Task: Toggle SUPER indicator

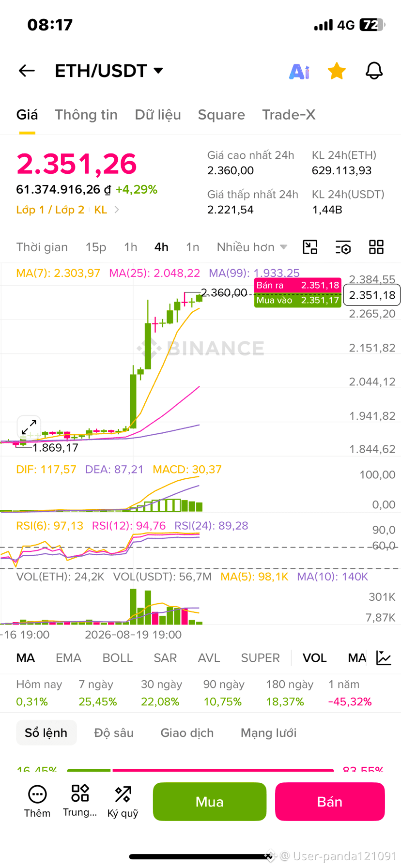Action: (261, 658)
